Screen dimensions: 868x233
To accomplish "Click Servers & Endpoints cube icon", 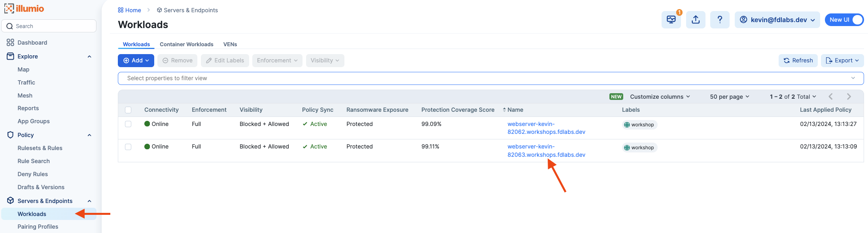I will (x=10, y=201).
